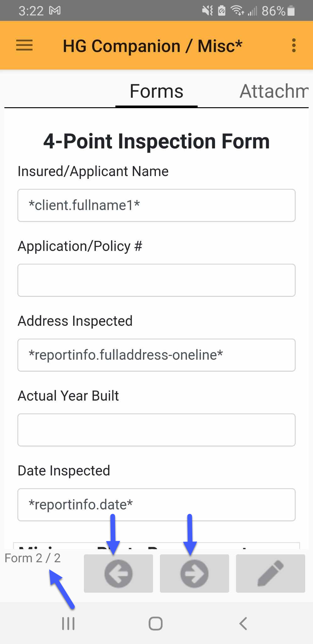Tap the Gmail notification icon
This screenshot has width=313, height=644.
click(55, 11)
